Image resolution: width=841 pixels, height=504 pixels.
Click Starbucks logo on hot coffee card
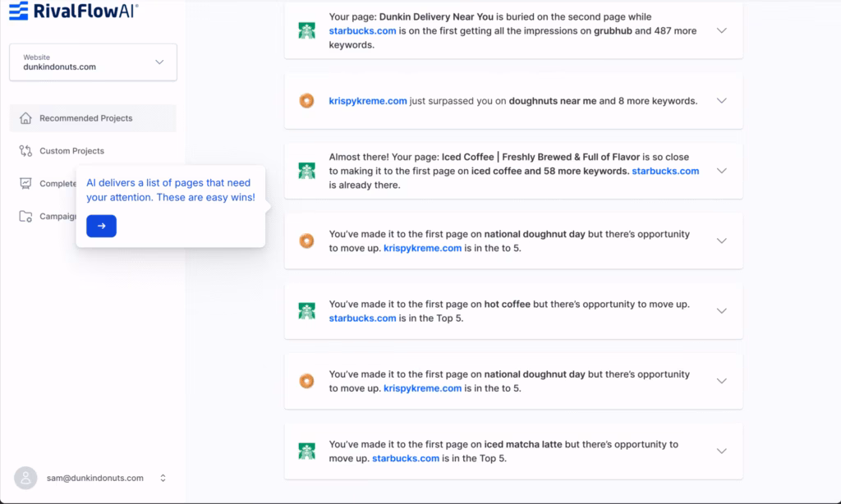pos(306,311)
